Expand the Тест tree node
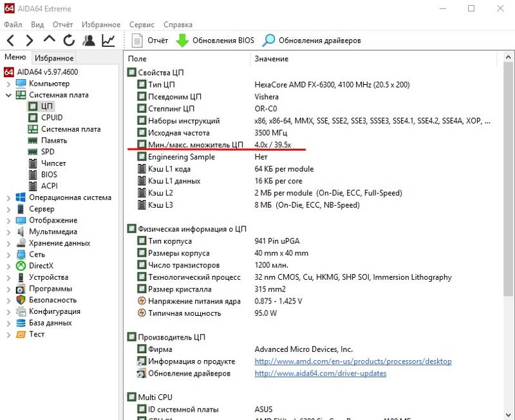This screenshot has width=515, height=420. click(x=8, y=334)
